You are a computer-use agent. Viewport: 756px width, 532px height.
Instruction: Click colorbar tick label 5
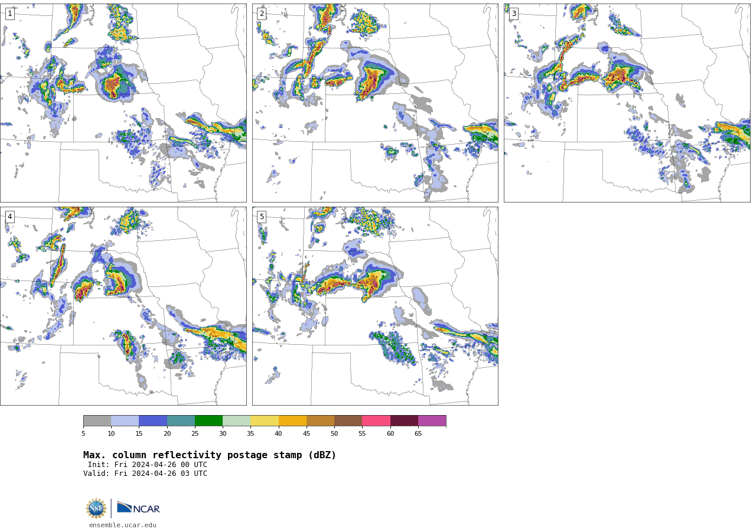click(x=83, y=434)
